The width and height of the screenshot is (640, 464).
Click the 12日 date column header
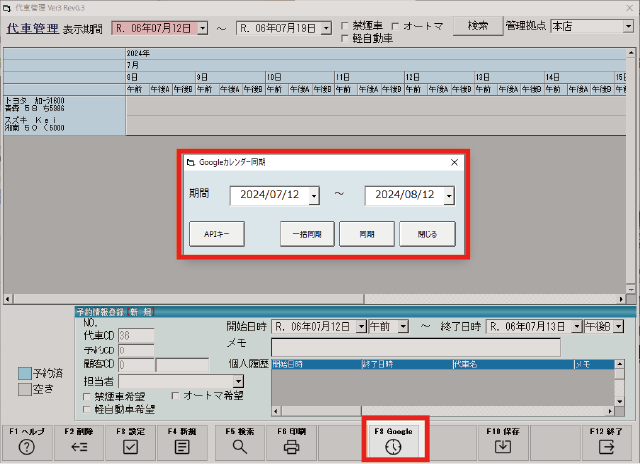click(439, 77)
